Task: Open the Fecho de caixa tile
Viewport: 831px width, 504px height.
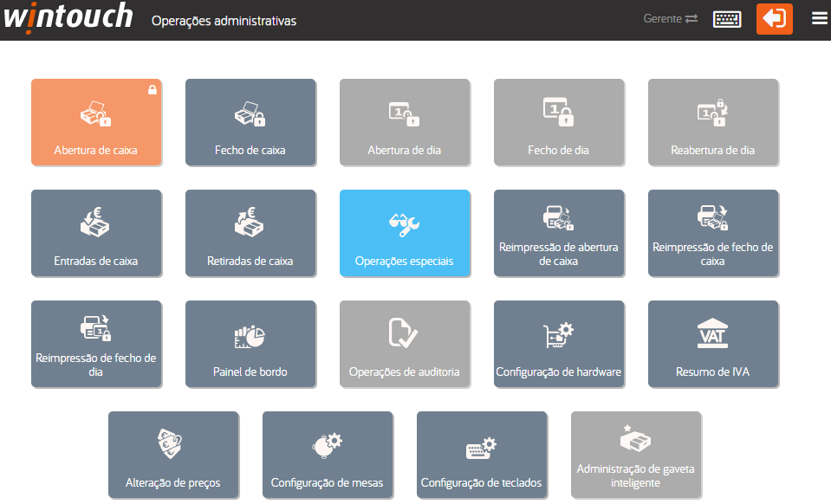Action: click(x=250, y=122)
